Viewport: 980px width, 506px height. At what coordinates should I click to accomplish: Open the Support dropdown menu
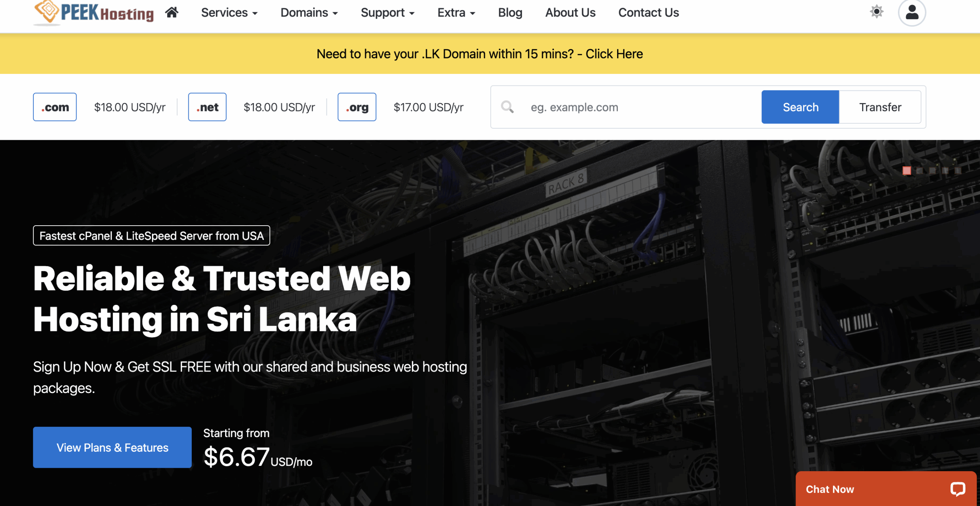point(387,13)
